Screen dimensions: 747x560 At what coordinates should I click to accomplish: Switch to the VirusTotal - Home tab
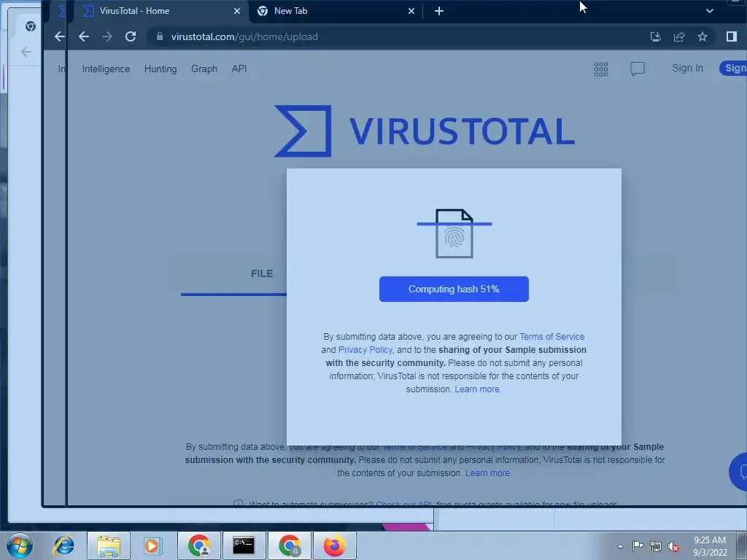tap(160, 11)
